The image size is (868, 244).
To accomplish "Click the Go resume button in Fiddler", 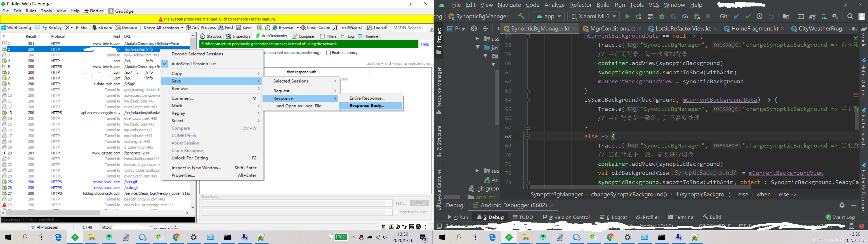I will pos(81,28).
